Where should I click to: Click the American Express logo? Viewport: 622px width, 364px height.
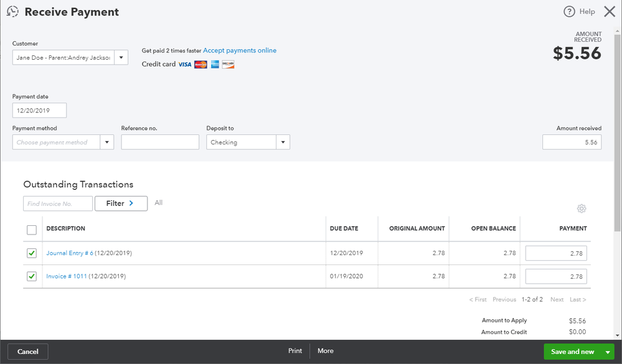pyautogui.click(x=215, y=64)
